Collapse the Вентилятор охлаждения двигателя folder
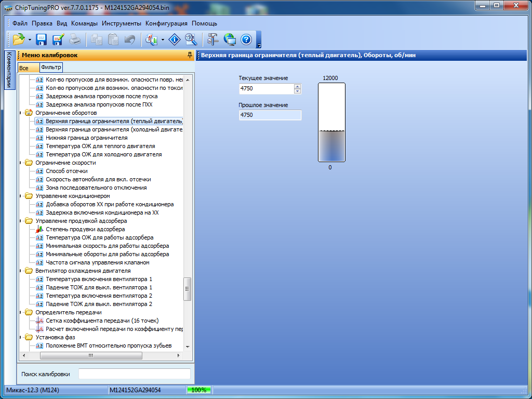532x399 pixels. (21, 271)
